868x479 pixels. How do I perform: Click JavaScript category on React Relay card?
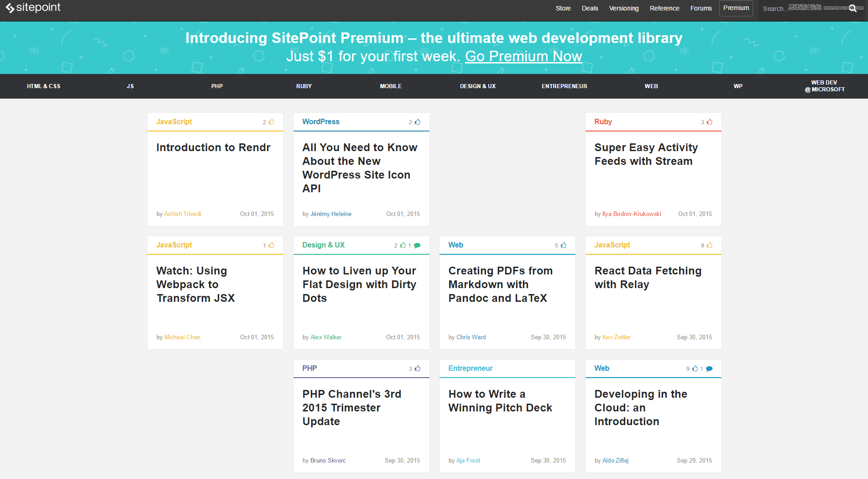pyautogui.click(x=612, y=245)
